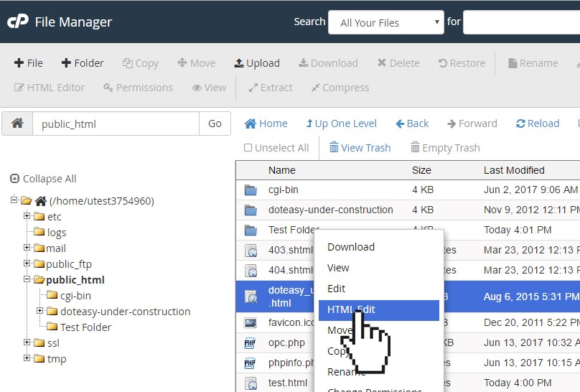
Task: Expand the ssl folder node
Action: (27, 342)
